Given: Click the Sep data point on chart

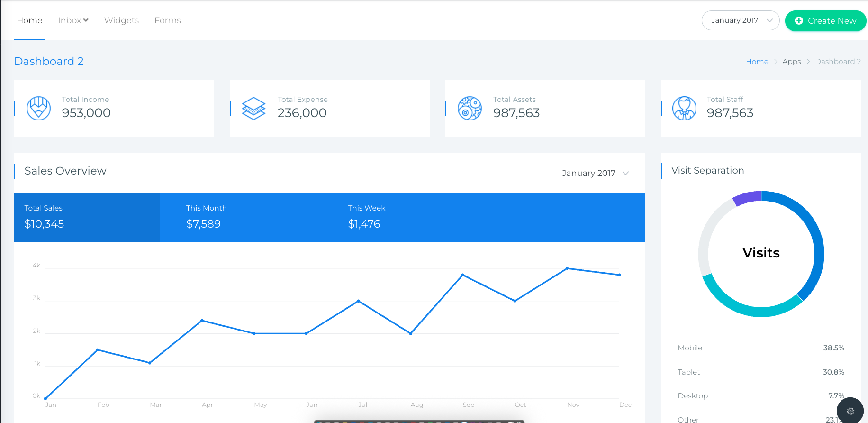Looking at the screenshot, I should click(463, 275).
